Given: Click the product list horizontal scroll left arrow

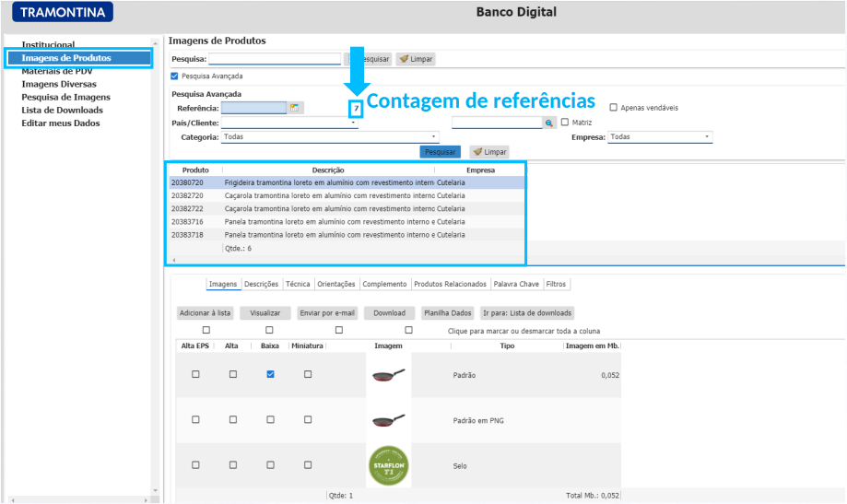Looking at the screenshot, I should [x=174, y=260].
